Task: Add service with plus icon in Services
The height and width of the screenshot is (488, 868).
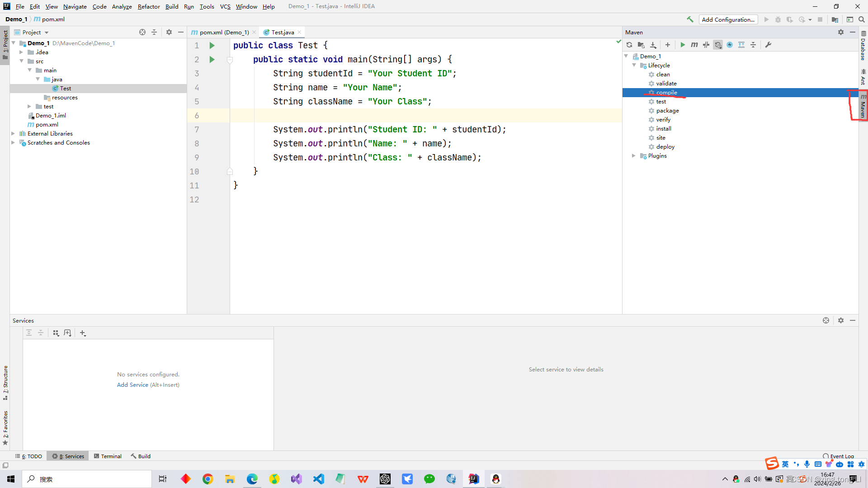Action: pyautogui.click(x=83, y=333)
